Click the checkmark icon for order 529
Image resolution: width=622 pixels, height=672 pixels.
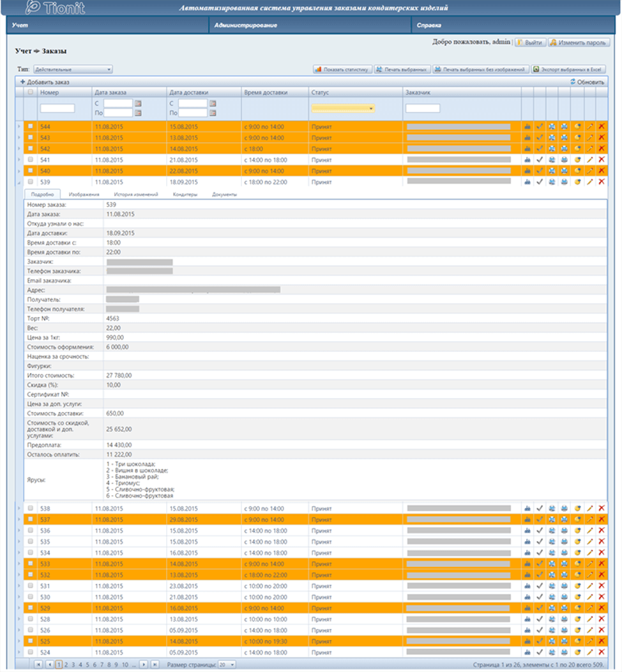540,608
